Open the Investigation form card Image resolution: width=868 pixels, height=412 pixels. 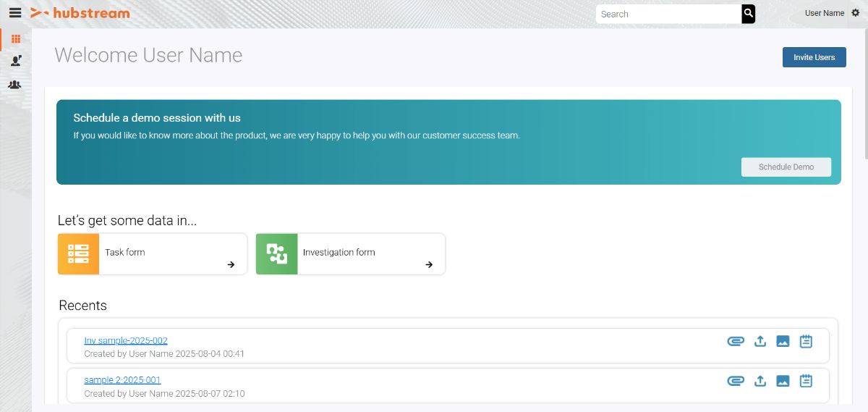[x=350, y=254]
